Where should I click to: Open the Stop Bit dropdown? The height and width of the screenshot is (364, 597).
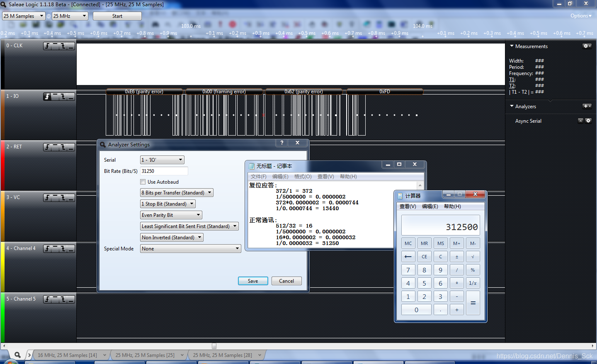point(167,204)
